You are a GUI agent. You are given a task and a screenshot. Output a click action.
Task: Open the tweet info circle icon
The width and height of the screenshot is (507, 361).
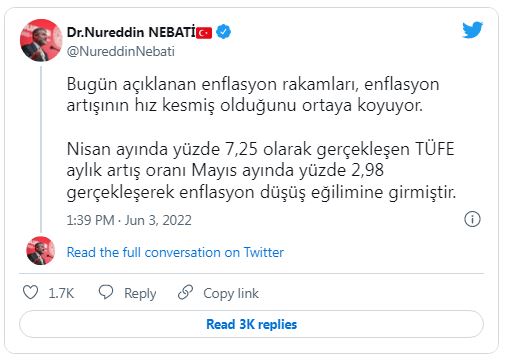[x=472, y=219]
